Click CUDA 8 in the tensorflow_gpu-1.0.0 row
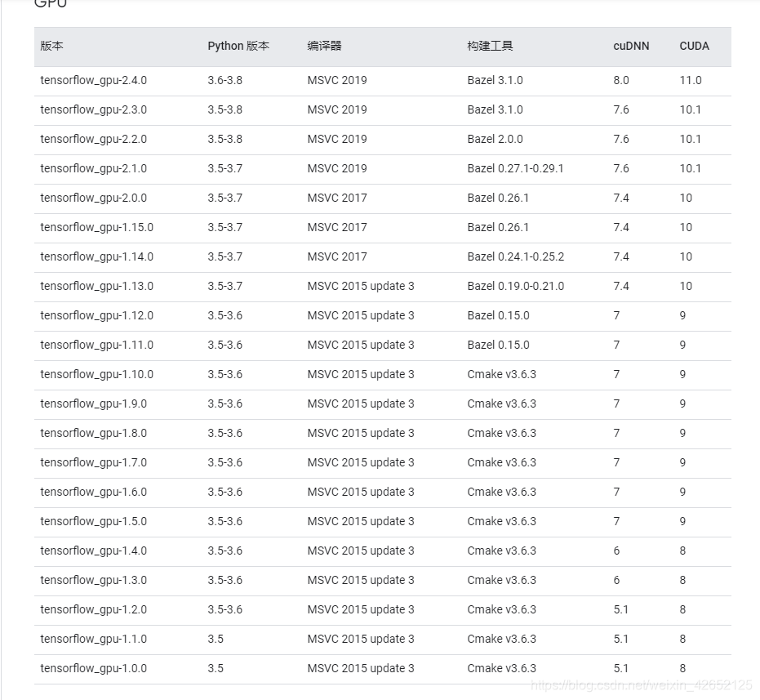760x700 pixels. [682, 668]
